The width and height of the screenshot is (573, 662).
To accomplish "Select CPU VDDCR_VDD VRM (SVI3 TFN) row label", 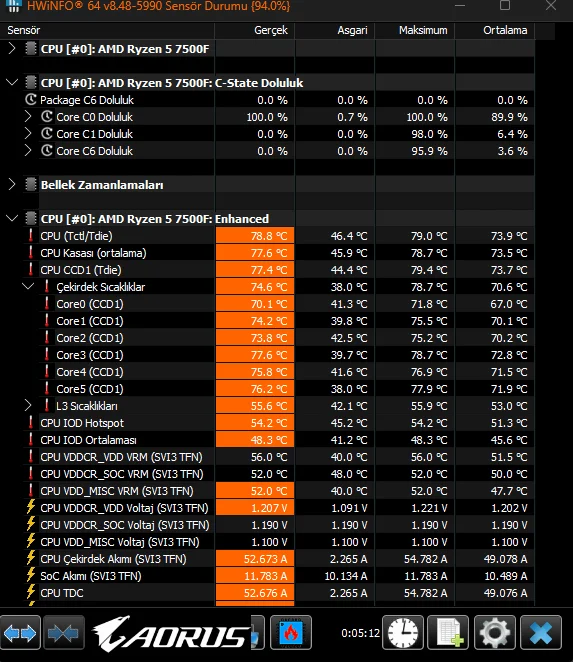I will (121, 457).
